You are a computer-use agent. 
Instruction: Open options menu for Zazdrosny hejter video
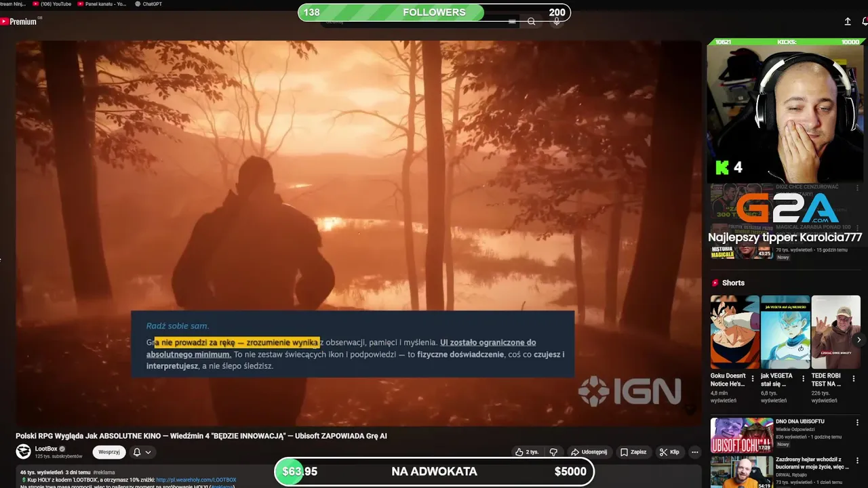857,461
